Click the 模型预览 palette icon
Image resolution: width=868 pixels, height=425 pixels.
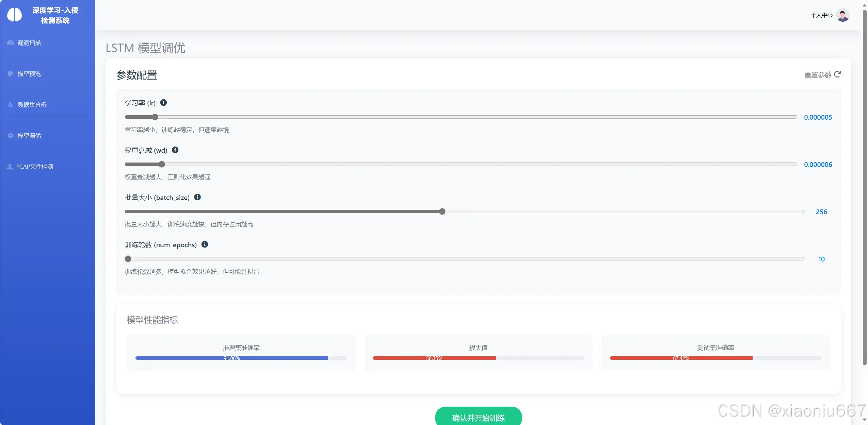point(11,74)
